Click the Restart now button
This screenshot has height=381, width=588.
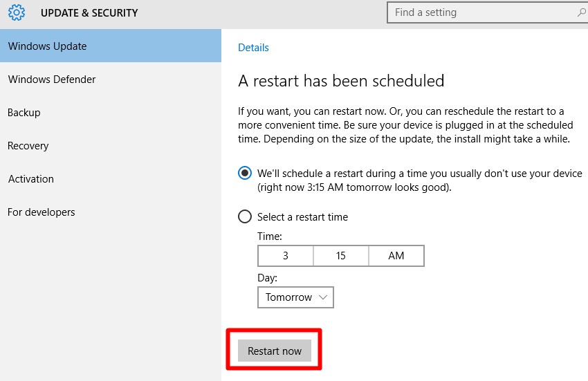(x=275, y=351)
